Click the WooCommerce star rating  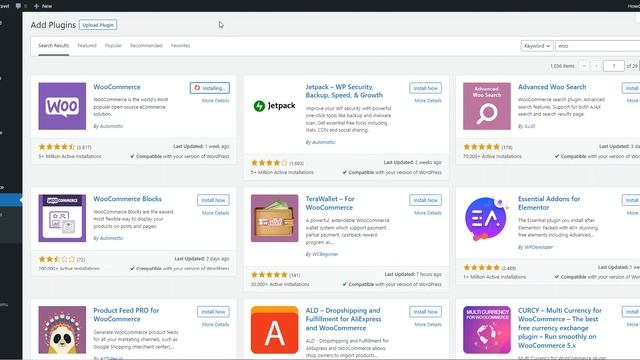point(57,147)
